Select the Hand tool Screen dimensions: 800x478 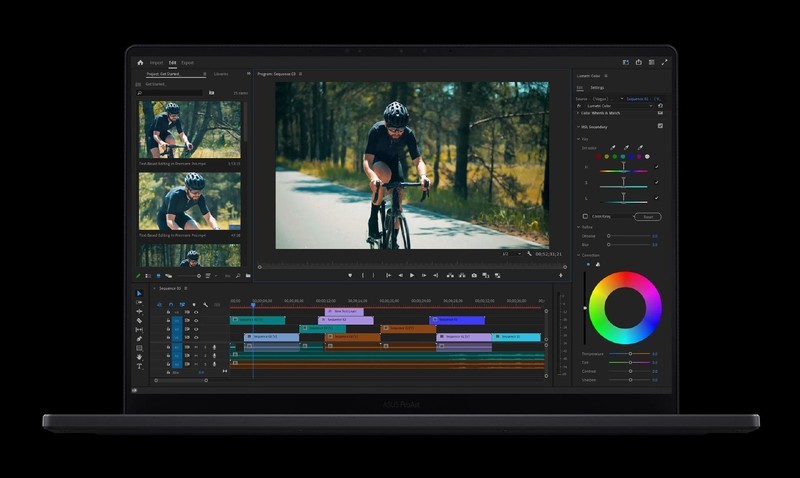139,357
